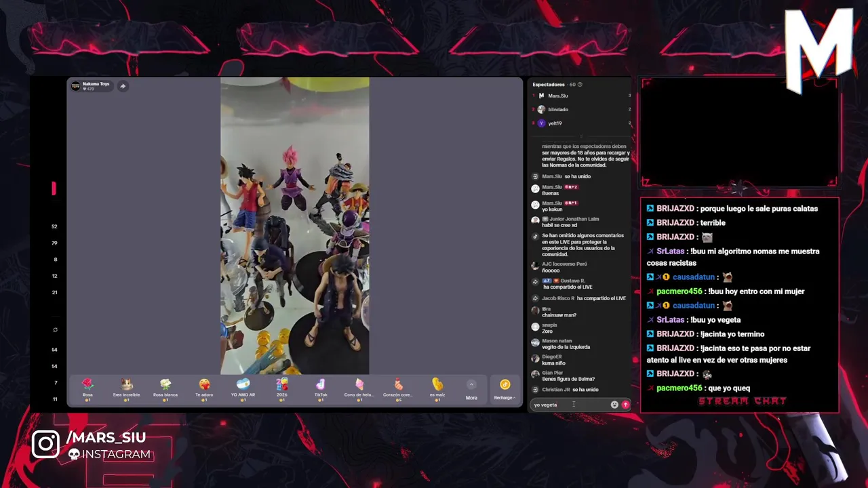Click Mason natan's avatar
Screen dimensions: 868x488
pyautogui.click(x=535, y=343)
